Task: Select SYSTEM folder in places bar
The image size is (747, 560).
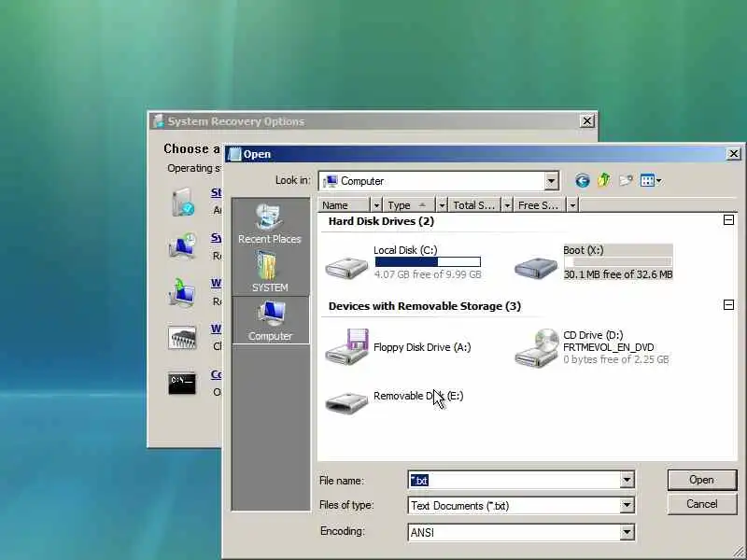Action: click(x=270, y=272)
